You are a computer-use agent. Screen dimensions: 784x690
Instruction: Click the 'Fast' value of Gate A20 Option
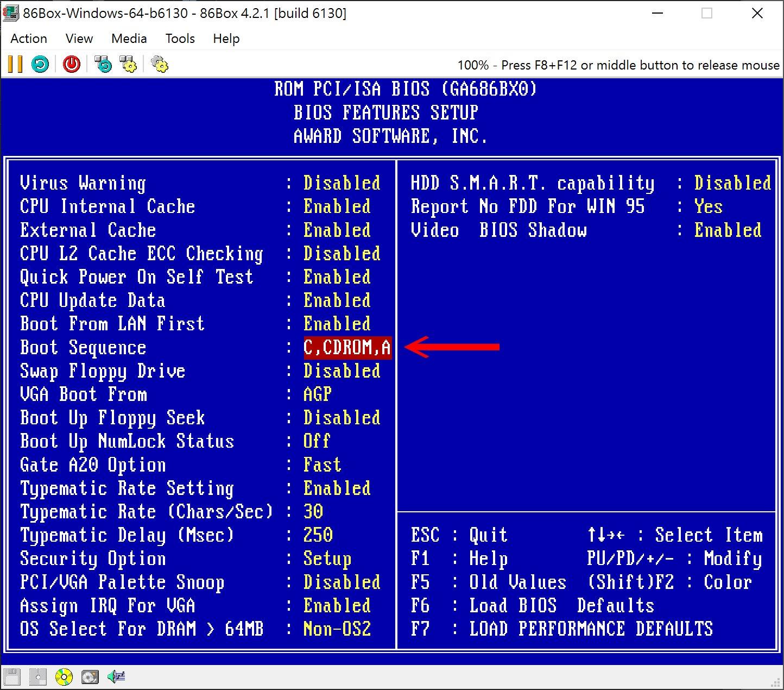point(323,465)
